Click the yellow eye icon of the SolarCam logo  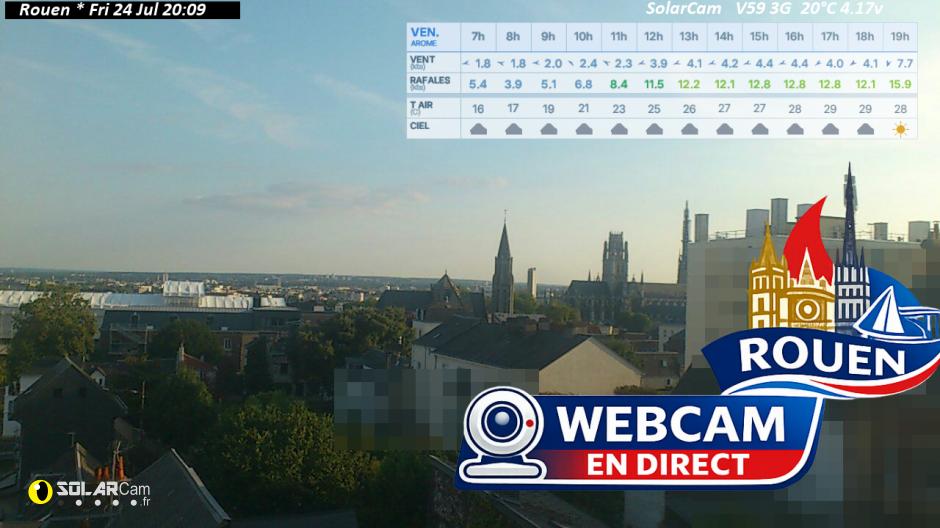[40, 492]
